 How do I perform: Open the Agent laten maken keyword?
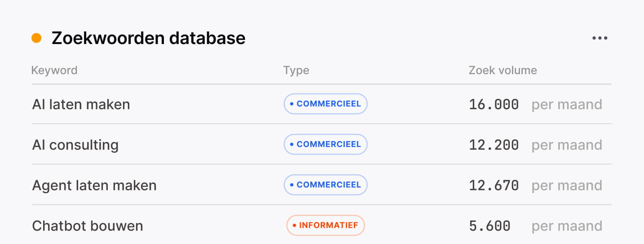coord(94,185)
